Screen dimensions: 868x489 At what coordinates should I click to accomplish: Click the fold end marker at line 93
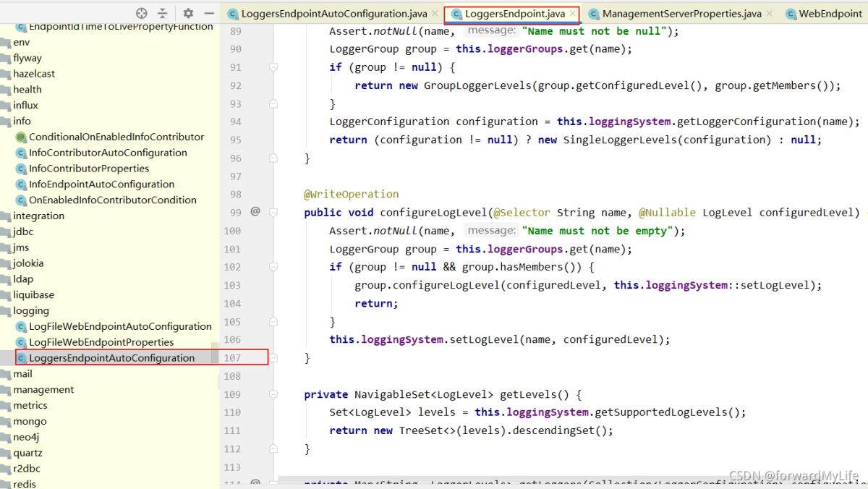click(x=273, y=103)
